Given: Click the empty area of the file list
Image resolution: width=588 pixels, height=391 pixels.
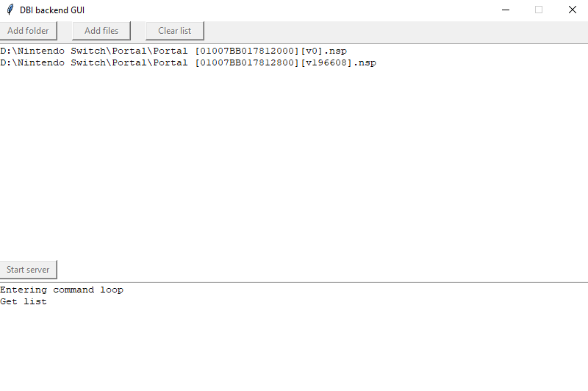Looking at the screenshot, I should pos(294,162).
